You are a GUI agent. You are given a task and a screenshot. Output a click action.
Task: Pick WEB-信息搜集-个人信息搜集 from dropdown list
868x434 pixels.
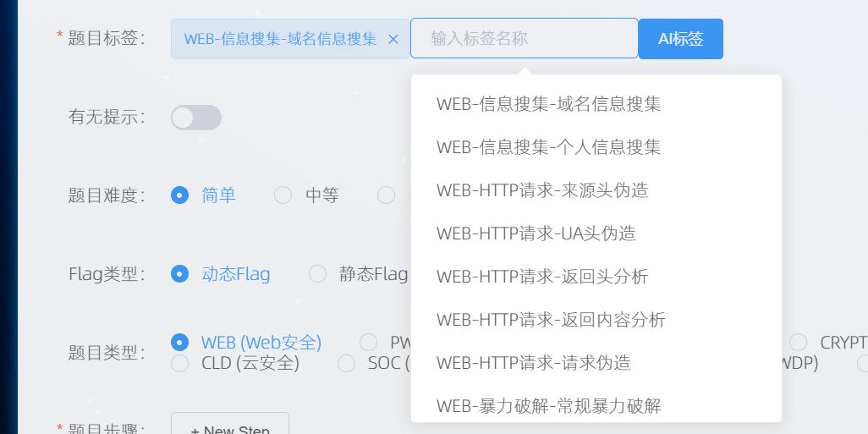[x=548, y=147]
